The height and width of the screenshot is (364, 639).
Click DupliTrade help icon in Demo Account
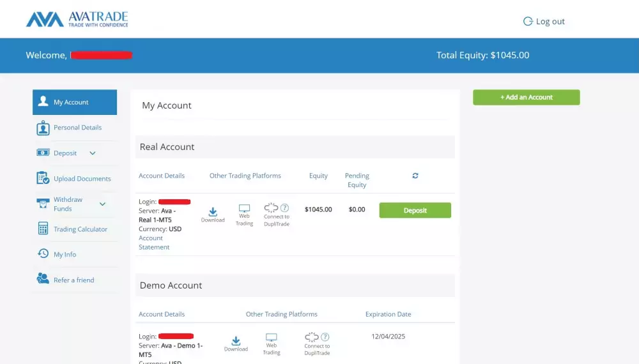(325, 337)
